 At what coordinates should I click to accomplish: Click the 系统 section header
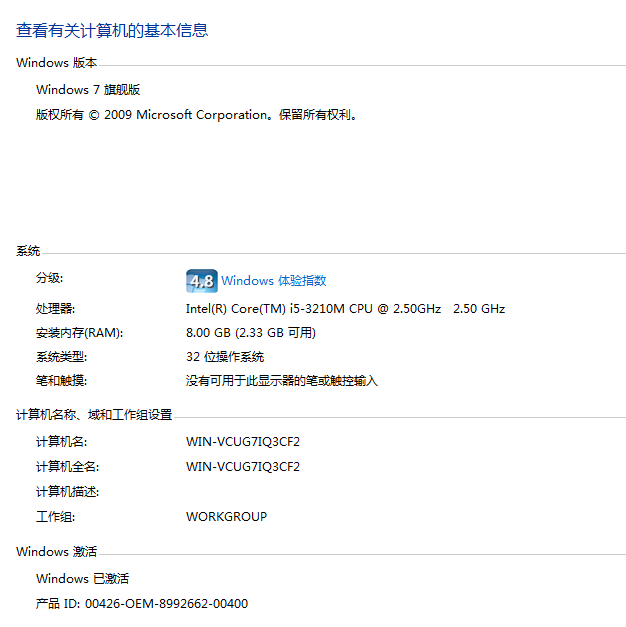coord(28,251)
